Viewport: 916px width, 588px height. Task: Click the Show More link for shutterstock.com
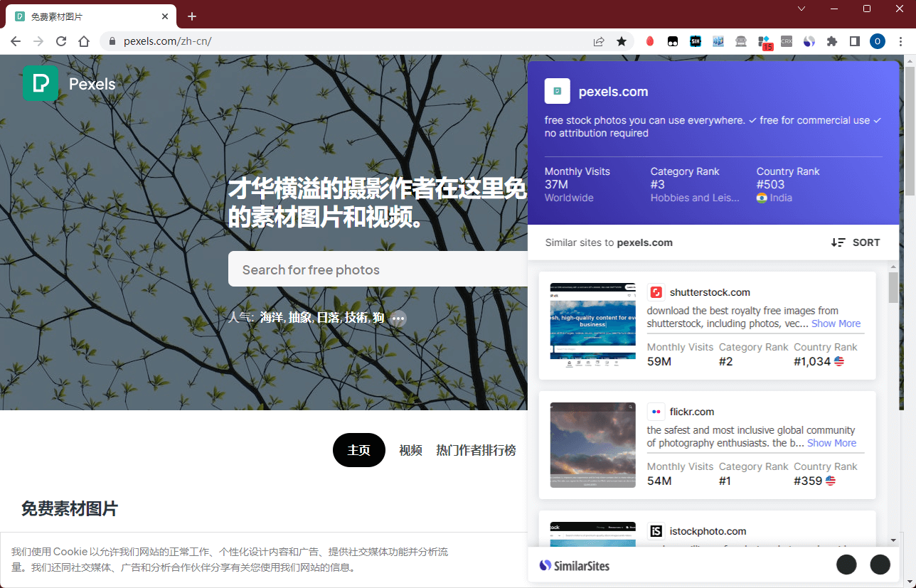click(836, 324)
